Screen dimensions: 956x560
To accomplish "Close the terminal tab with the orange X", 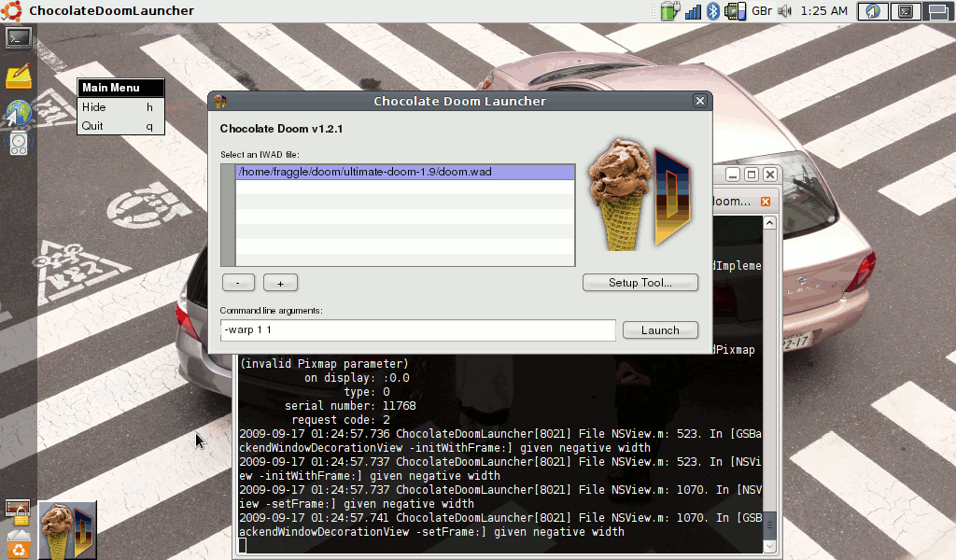I will (x=766, y=202).
